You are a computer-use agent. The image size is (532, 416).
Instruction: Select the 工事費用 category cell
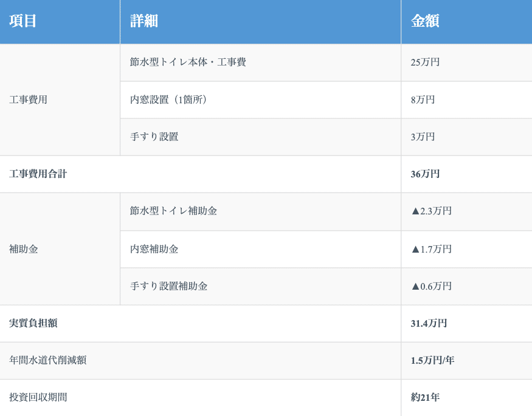coord(29,100)
